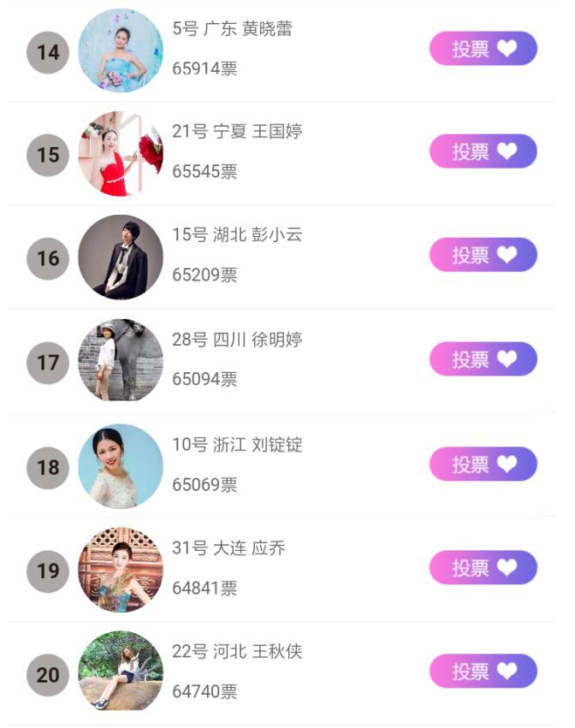The width and height of the screenshot is (575, 728).
Task: Tap the rank 19 number badge
Action: point(48,571)
